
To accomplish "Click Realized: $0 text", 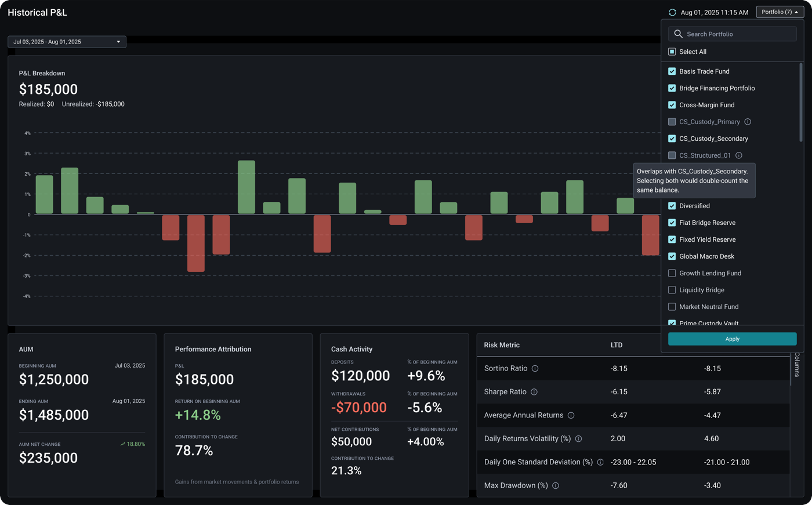I will click(37, 104).
